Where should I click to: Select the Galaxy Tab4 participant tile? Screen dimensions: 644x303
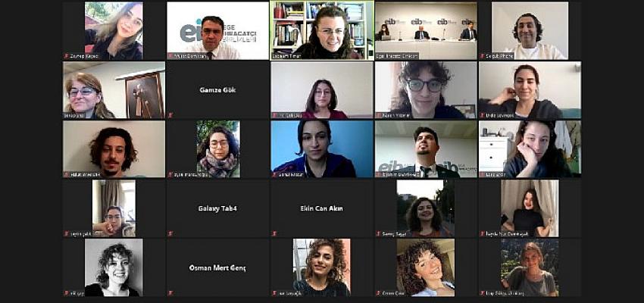pos(217,208)
